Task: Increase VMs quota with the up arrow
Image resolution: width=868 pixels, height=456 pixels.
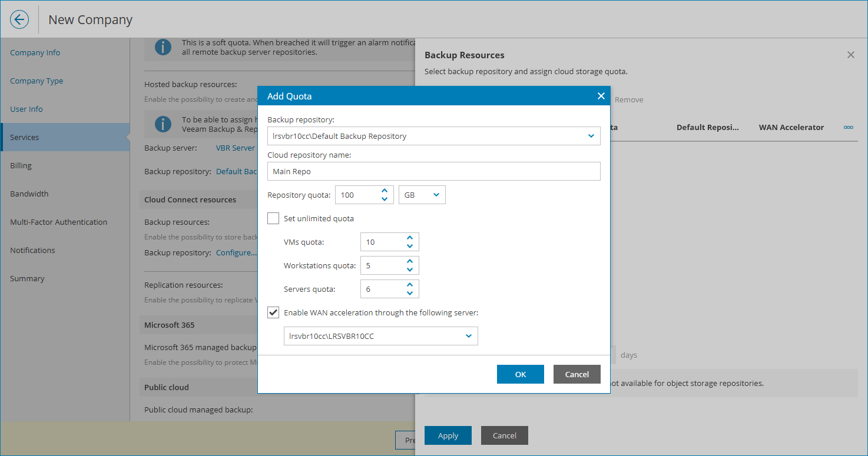Action: [x=410, y=238]
